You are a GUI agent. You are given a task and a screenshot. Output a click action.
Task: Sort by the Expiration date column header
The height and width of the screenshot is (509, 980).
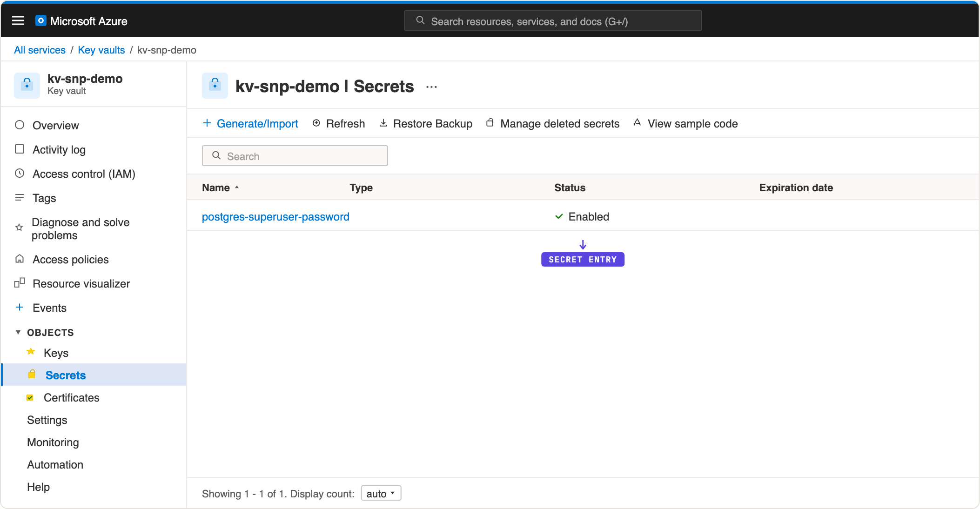(x=796, y=188)
